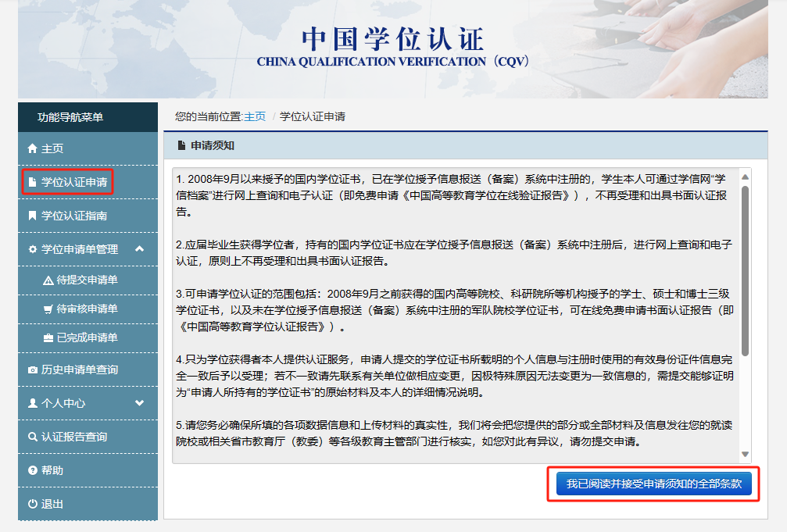Viewport: 787px width, 532px height.
Task: Click the magnifier icon beside 认证报告查询
Action: pyautogui.click(x=32, y=437)
